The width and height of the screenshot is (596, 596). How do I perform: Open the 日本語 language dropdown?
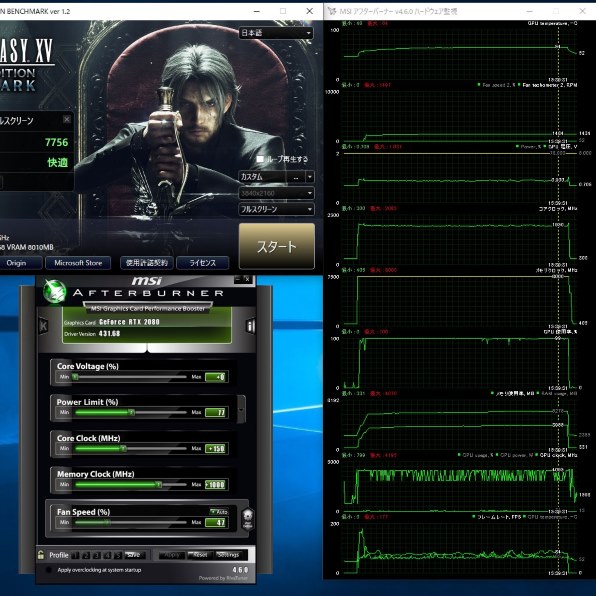point(276,33)
